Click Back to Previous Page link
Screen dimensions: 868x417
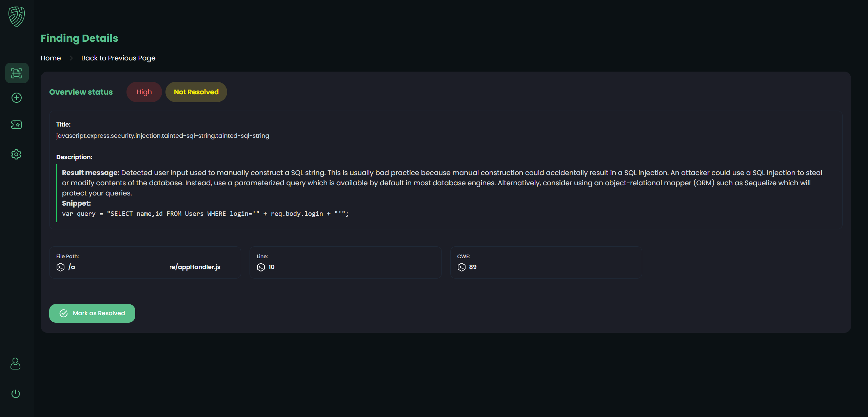pyautogui.click(x=118, y=58)
